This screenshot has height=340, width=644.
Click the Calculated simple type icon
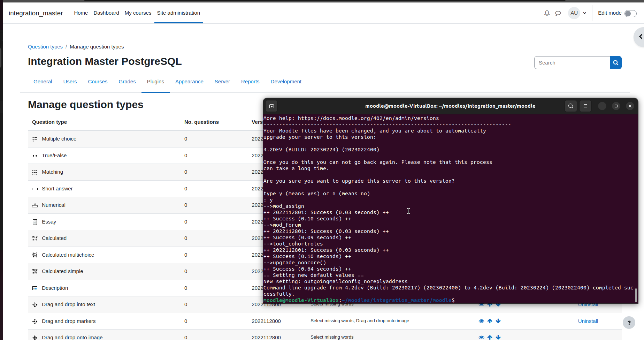click(x=35, y=272)
